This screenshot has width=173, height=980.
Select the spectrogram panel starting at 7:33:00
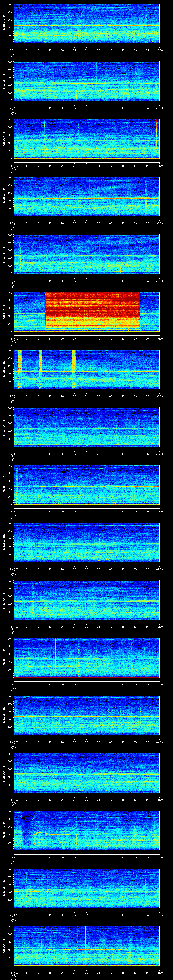point(87,139)
